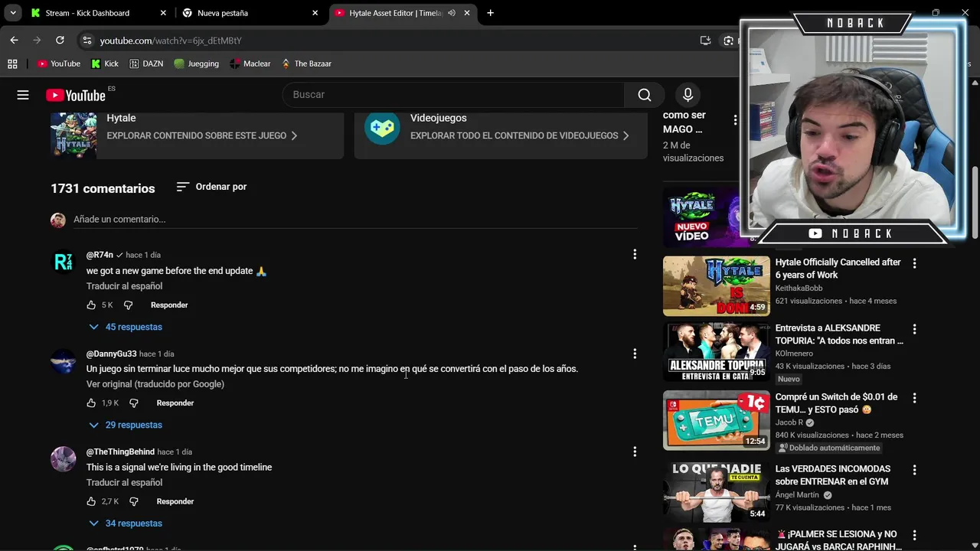Open the YouTube hamburger guide menu
Image resolution: width=980 pixels, height=551 pixels.
(x=23, y=95)
